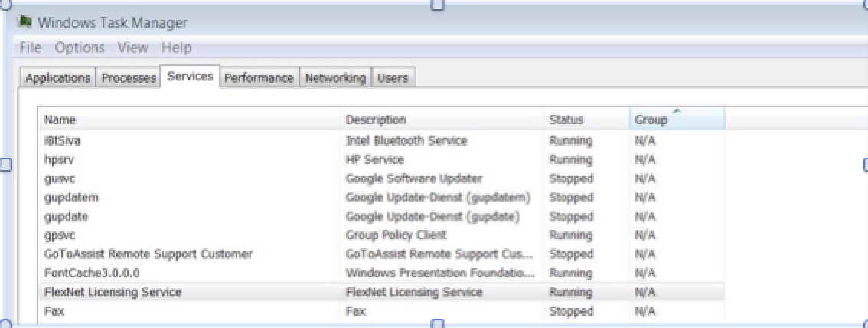
Task: Click Running status of FlexNet row
Action: click(x=571, y=291)
